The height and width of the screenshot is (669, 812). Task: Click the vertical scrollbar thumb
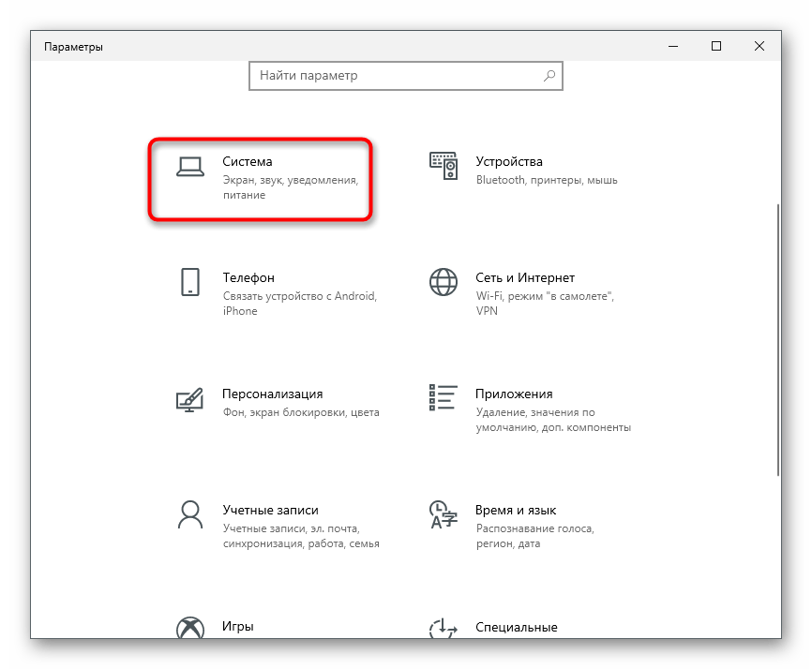[776, 337]
